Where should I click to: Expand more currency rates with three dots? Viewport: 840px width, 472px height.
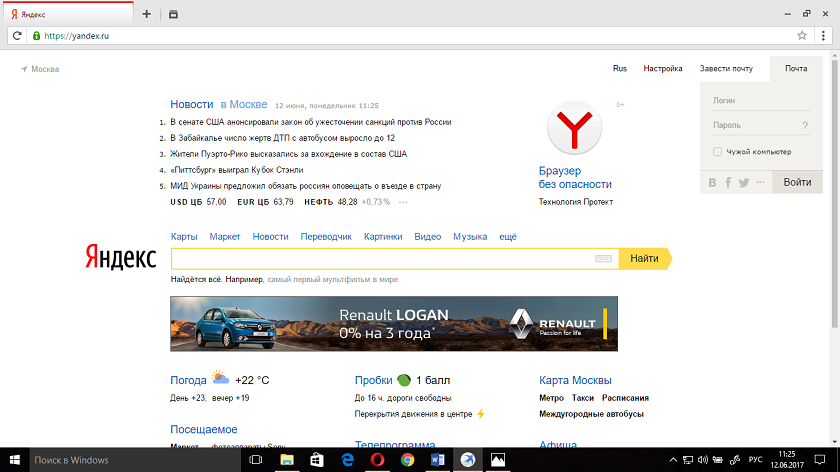[x=403, y=203]
